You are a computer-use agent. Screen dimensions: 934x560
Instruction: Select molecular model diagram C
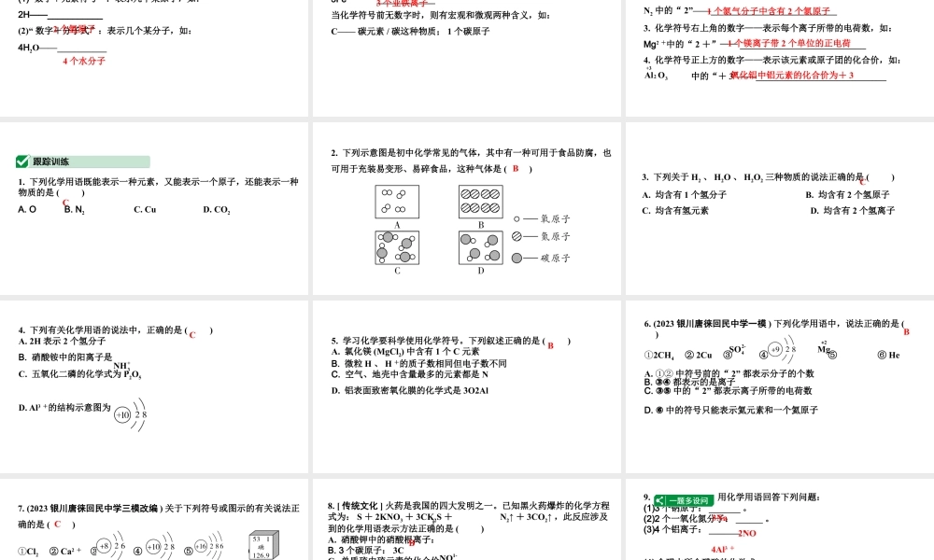click(397, 249)
